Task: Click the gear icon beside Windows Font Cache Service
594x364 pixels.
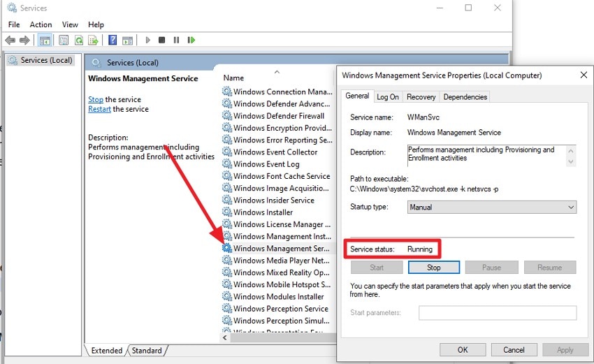Action: pyautogui.click(x=227, y=176)
